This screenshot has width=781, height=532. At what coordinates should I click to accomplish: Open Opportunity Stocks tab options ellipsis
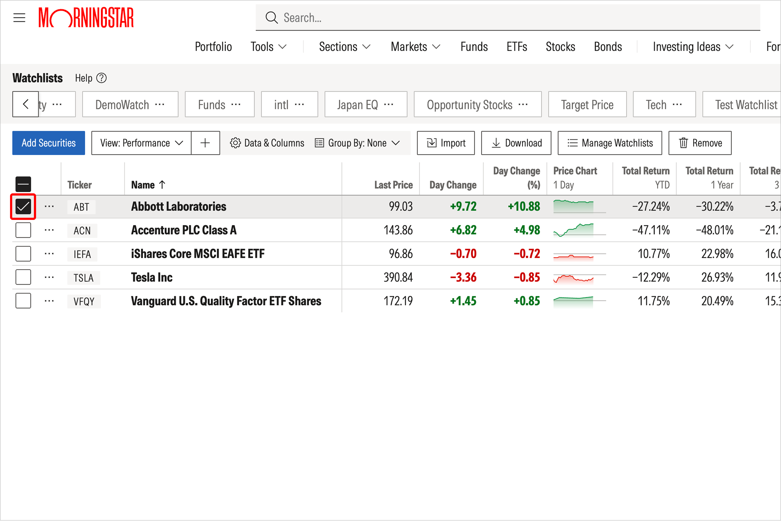click(x=523, y=104)
